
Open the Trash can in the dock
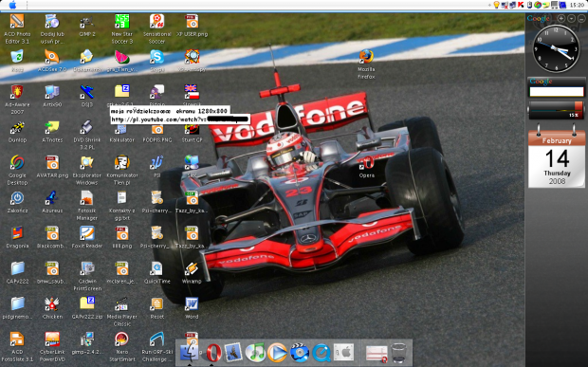click(x=398, y=353)
